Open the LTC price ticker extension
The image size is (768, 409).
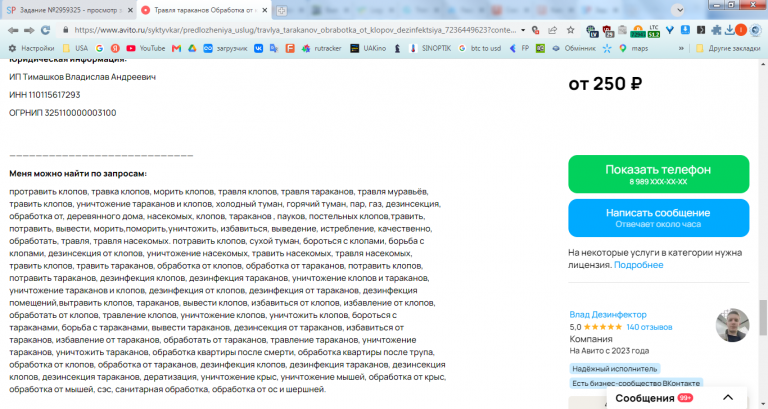[x=654, y=31]
